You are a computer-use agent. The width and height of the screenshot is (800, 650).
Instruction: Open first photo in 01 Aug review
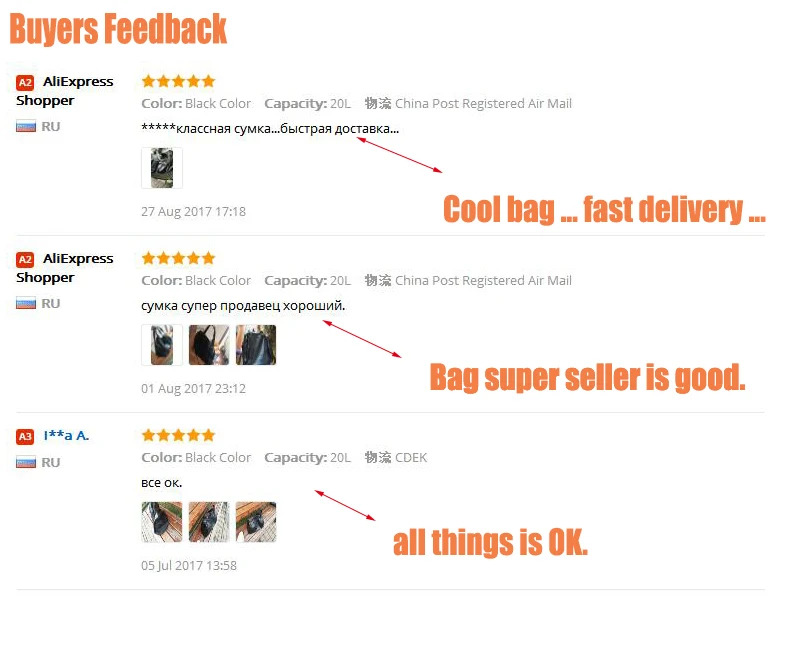pyautogui.click(x=162, y=345)
